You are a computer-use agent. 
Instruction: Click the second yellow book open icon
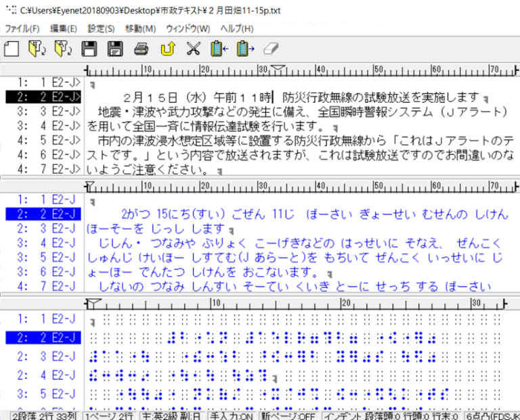(x=63, y=49)
